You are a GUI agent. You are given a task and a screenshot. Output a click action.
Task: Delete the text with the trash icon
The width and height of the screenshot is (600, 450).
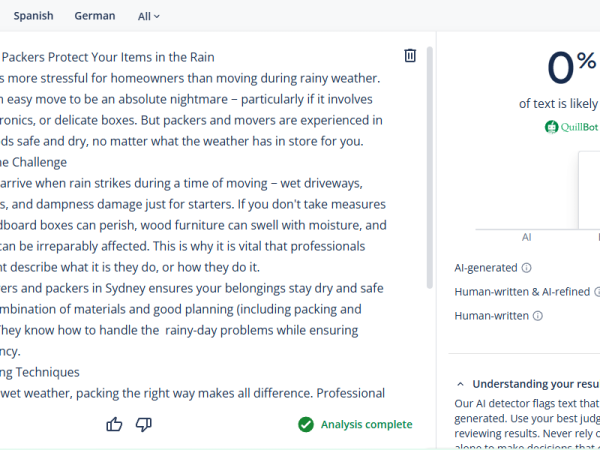[x=410, y=56]
